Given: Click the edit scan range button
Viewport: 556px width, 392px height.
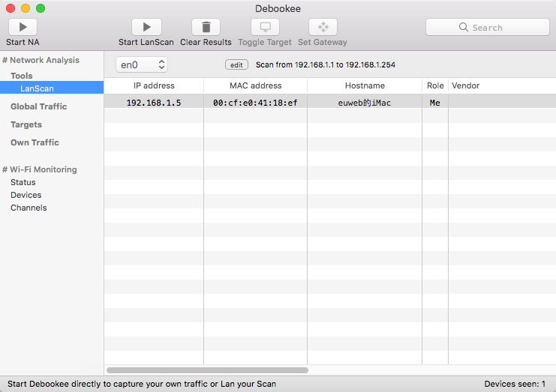Looking at the screenshot, I should tap(236, 64).
